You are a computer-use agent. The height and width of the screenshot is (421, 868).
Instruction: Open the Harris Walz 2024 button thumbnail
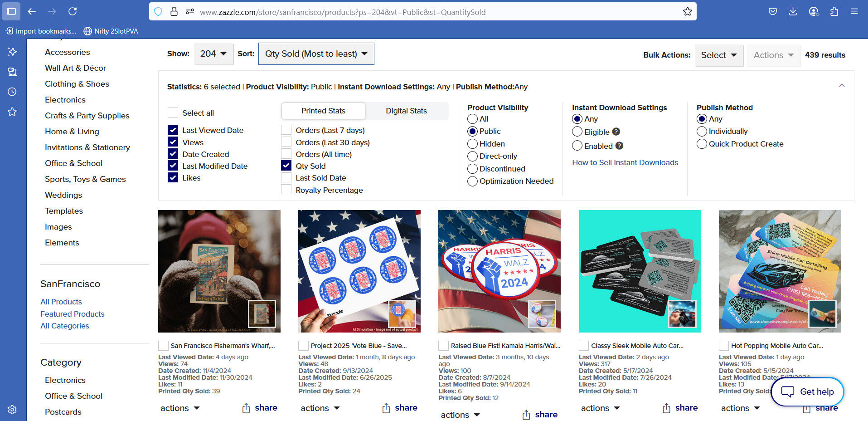[499, 271]
